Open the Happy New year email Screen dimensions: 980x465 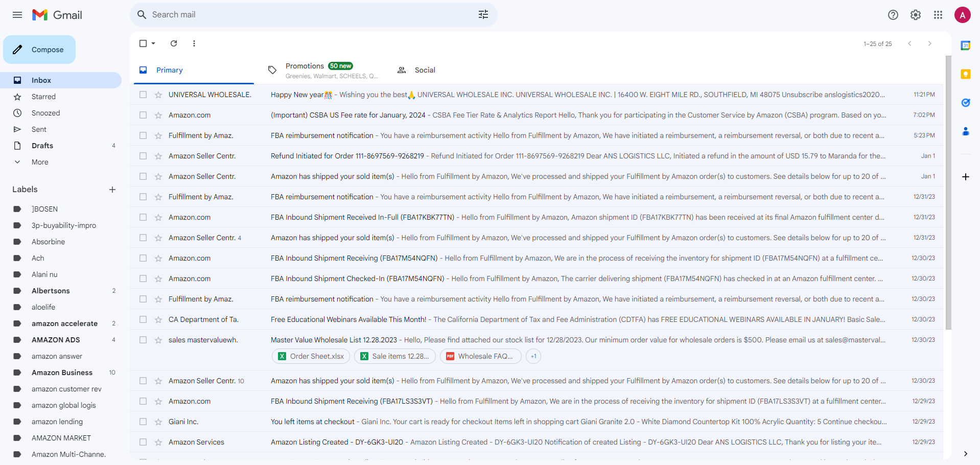[x=536, y=95]
